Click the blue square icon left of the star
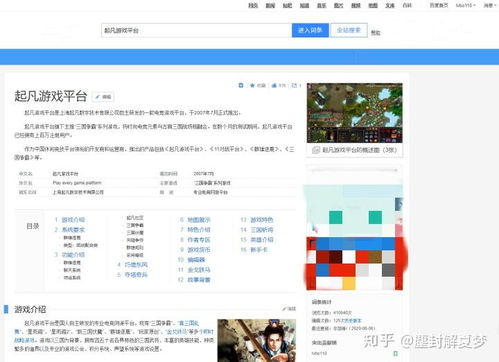499x362 pixels. (241, 86)
